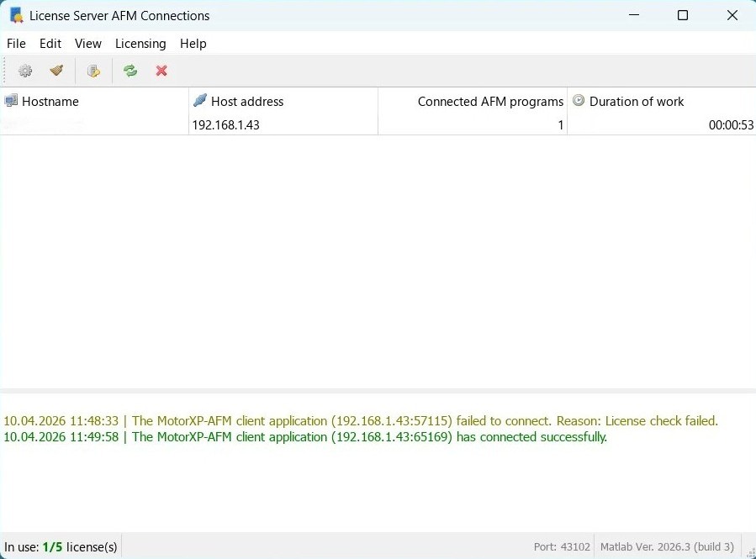Open the settings gear on the toolbar
Screen dimensions: 756x559
click(24, 71)
